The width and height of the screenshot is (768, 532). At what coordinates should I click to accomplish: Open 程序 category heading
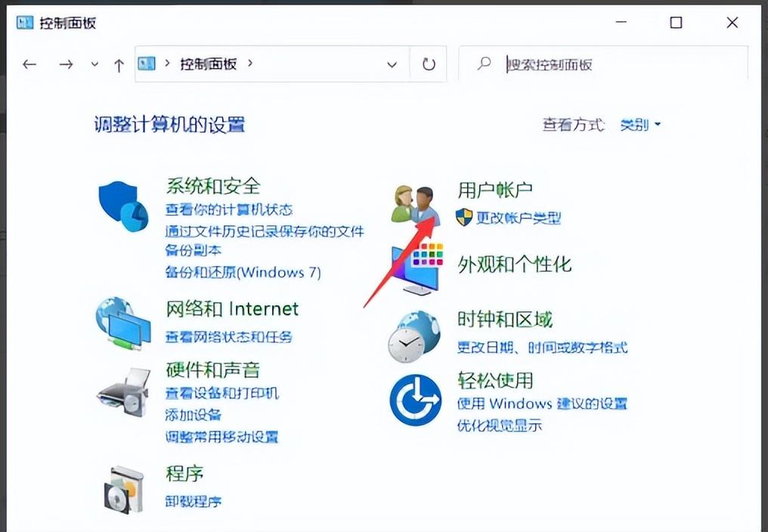tap(184, 473)
